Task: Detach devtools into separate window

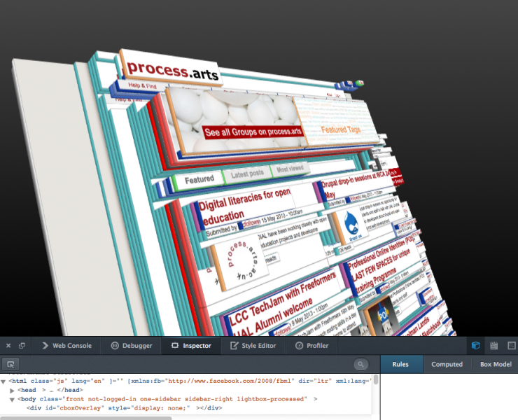Action: 22,346
